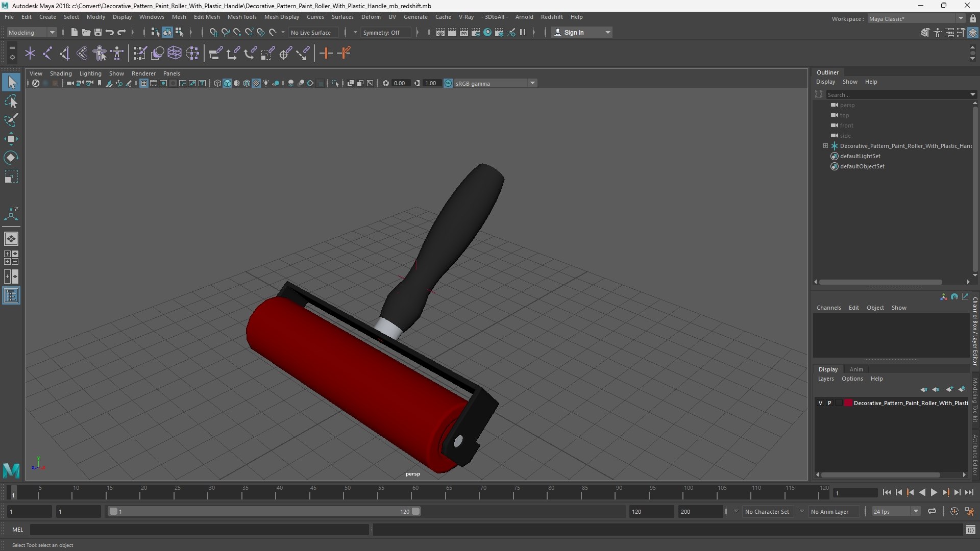
Task: Toggle Snap to Grids magnet icon
Action: [x=213, y=32]
